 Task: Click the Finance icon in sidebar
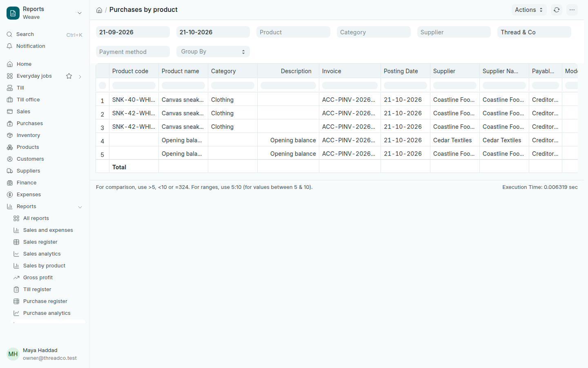[10, 183]
